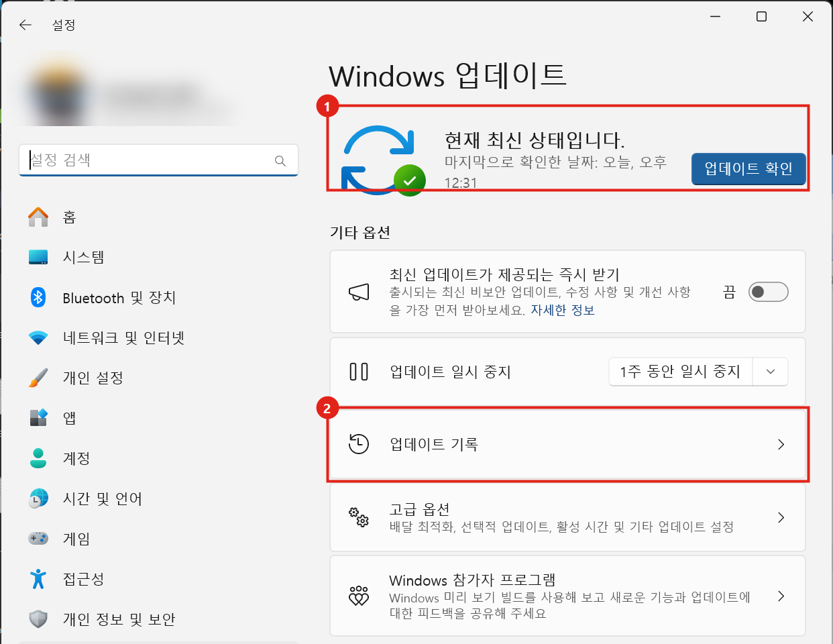
Task: Click the 설정 검색 input field
Action: 158,160
